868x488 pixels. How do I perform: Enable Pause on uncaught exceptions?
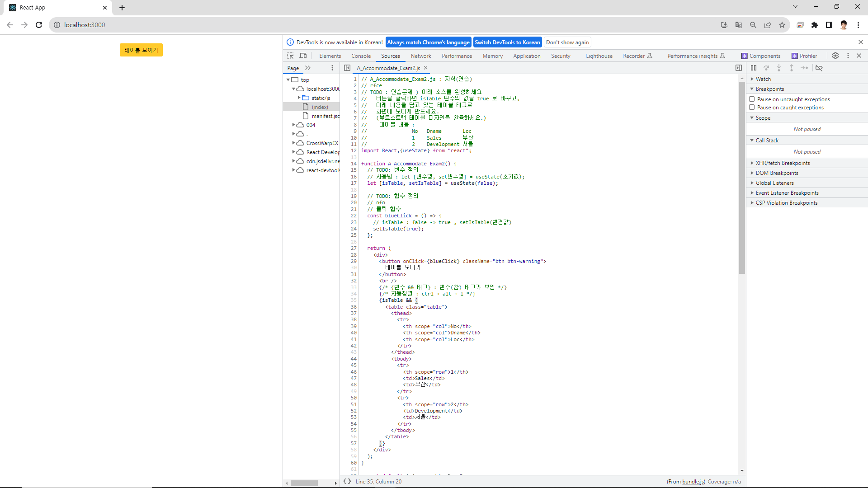(x=752, y=99)
